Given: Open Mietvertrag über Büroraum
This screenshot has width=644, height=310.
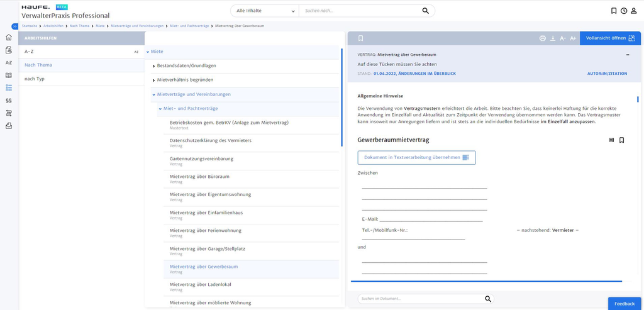Looking at the screenshot, I should point(251,179).
